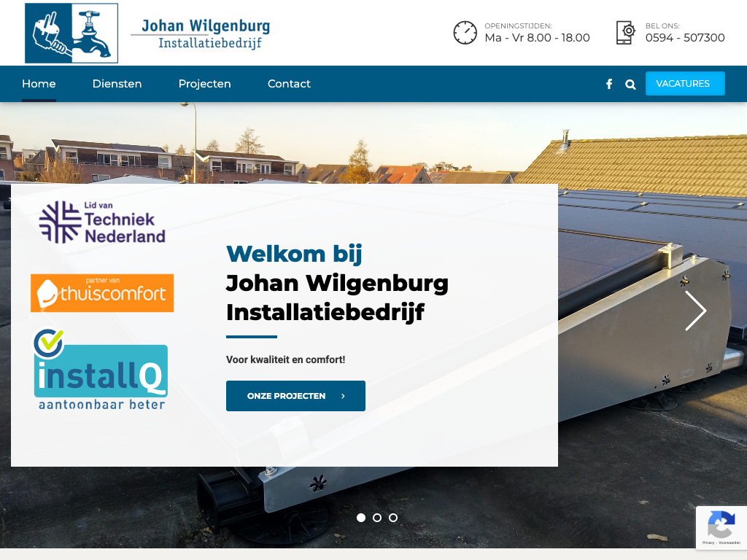Viewport: 747px width, 560px height.
Task: Click the Johan Wilgenburg plug and tap logo
Action: [71, 33]
